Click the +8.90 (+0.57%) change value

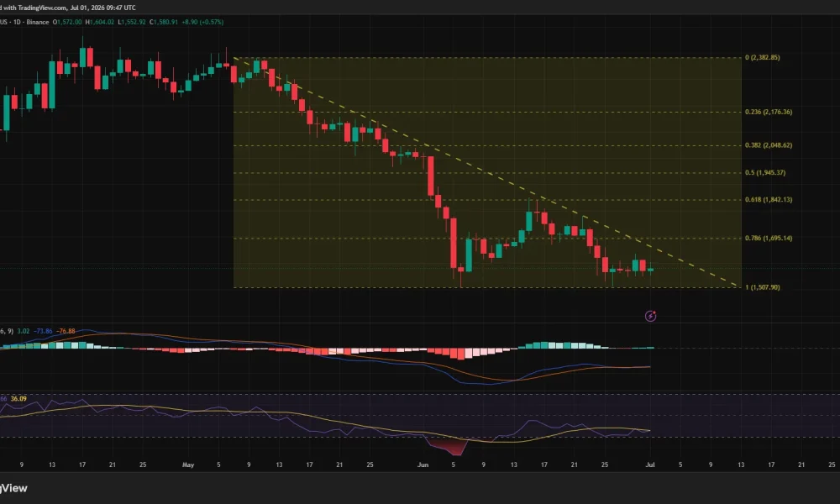coord(202,22)
